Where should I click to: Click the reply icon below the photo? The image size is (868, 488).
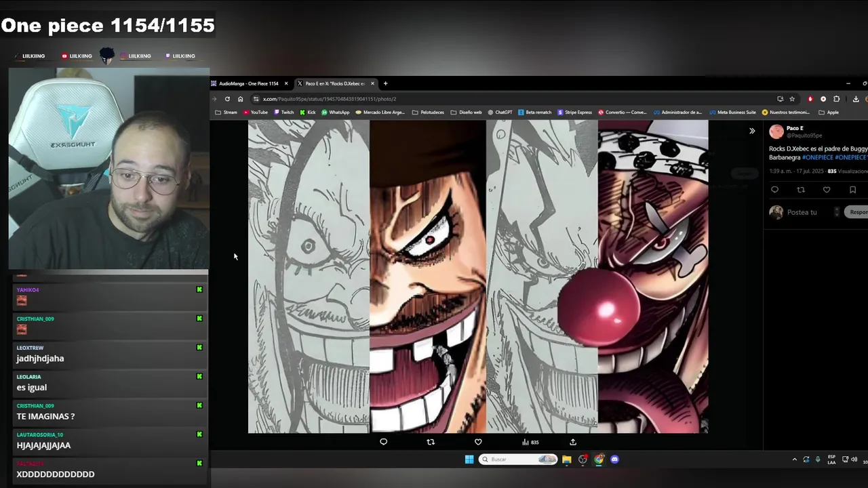[x=383, y=442]
